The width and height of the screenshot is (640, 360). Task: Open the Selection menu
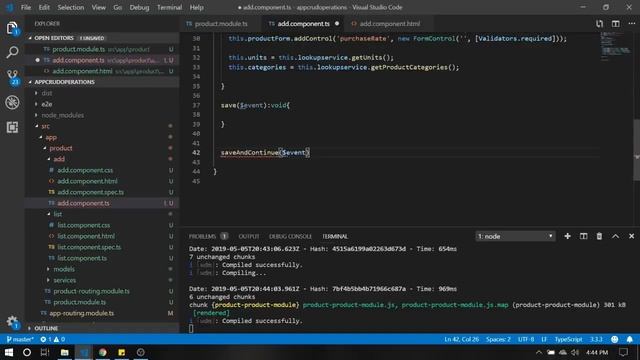click(x=71, y=7)
